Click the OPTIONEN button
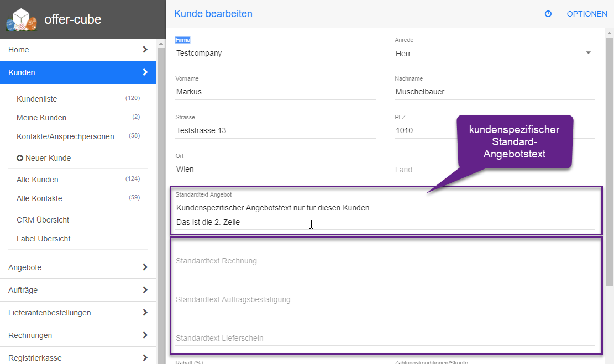This screenshot has width=614, height=364. pyautogui.click(x=587, y=14)
